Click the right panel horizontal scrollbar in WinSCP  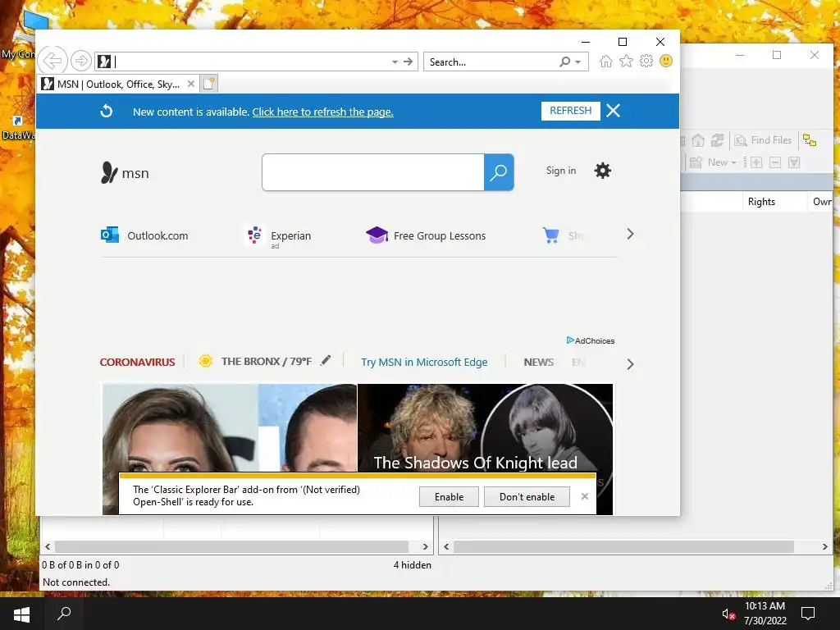623,546
